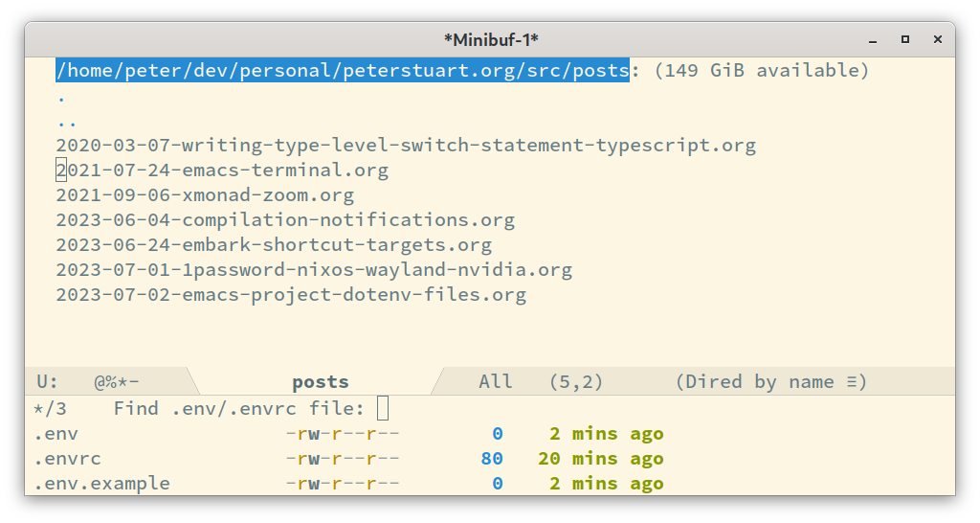Select the 2021-09-06-xmonad-zoom.org entry
Image resolution: width=980 pixels, height=523 pixels.
[205, 195]
